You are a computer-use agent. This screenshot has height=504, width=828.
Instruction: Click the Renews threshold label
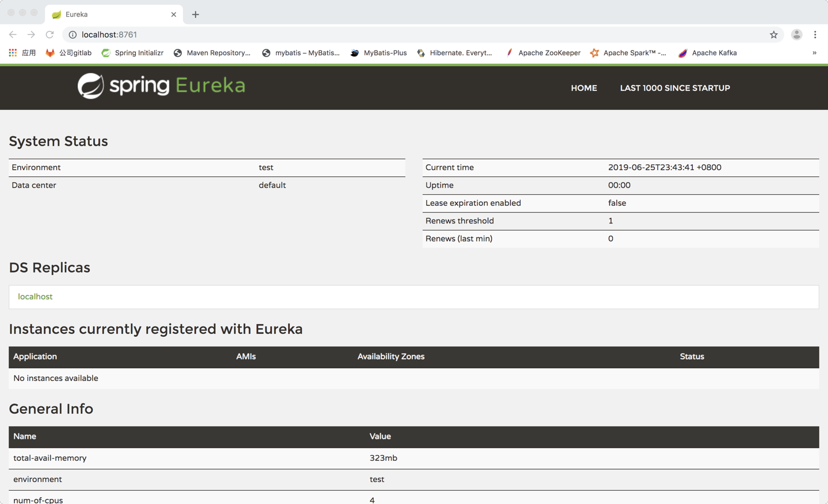coord(459,221)
